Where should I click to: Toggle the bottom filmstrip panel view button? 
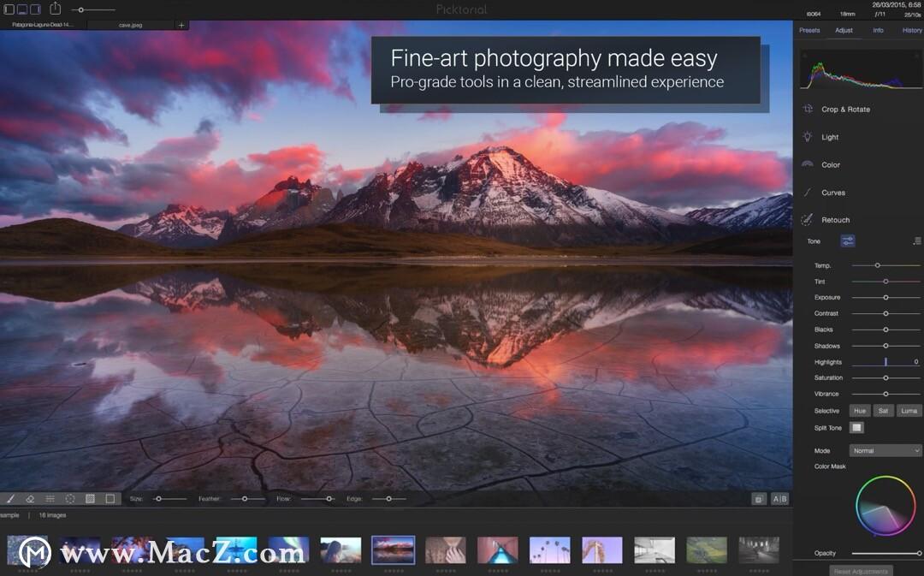[22, 9]
